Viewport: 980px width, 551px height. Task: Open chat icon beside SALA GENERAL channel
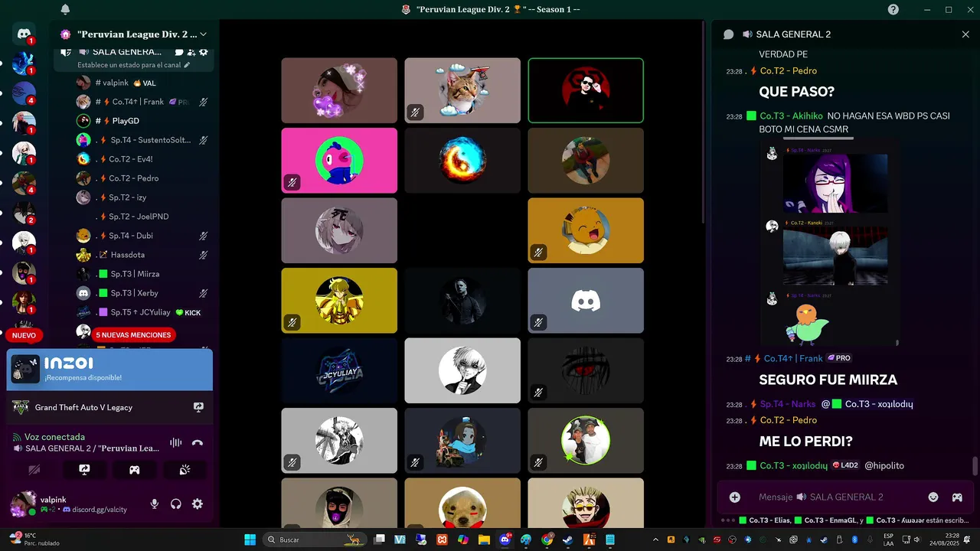[x=178, y=52]
